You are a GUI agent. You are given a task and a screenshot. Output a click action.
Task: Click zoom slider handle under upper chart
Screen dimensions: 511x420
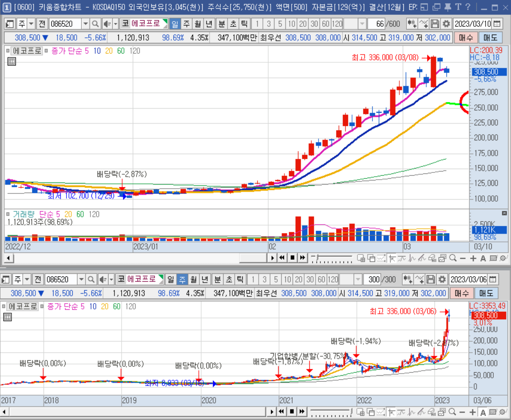pos(317,258)
